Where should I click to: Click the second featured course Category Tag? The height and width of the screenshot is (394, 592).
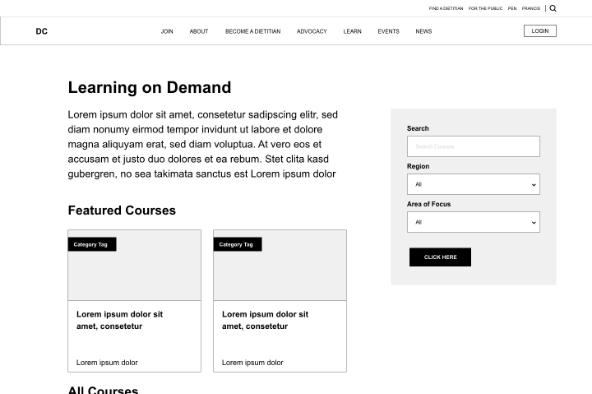coord(237,244)
